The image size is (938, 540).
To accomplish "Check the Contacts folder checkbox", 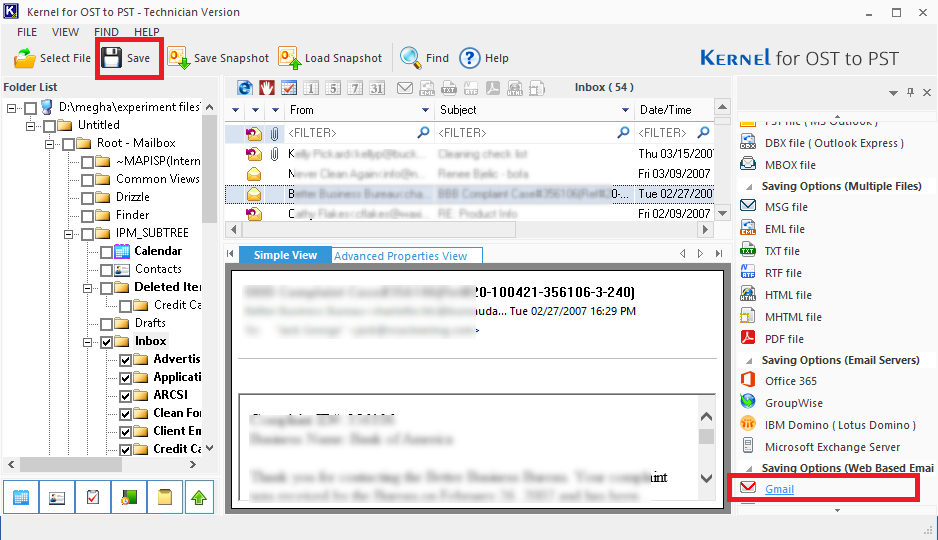I will (x=106, y=270).
